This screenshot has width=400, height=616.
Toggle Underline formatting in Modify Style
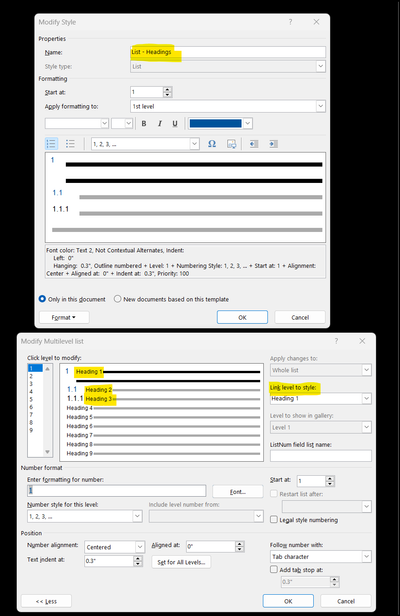(x=175, y=123)
